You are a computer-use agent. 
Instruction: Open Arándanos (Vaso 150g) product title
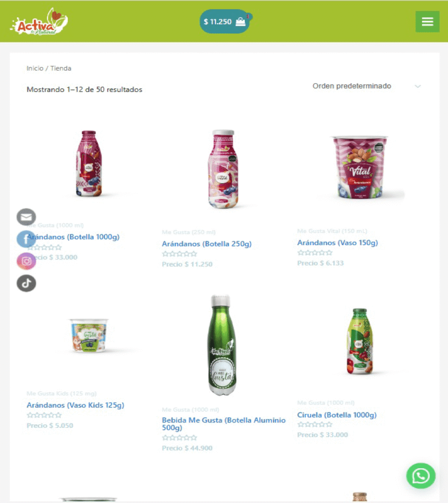click(x=338, y=243)
